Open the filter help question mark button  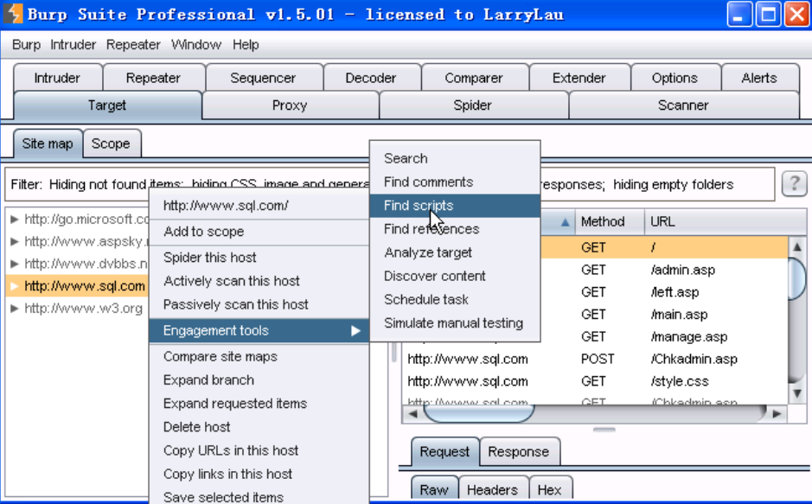click(x=794, y=183)
